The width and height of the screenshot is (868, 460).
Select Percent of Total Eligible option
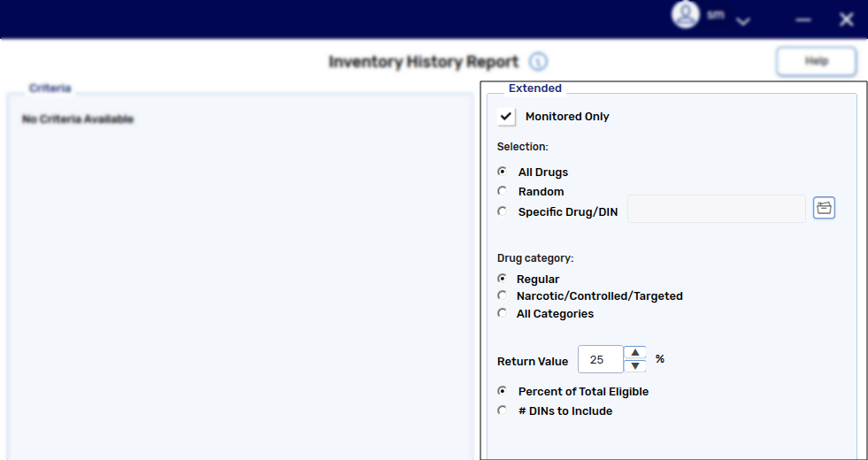coord(503,391)
